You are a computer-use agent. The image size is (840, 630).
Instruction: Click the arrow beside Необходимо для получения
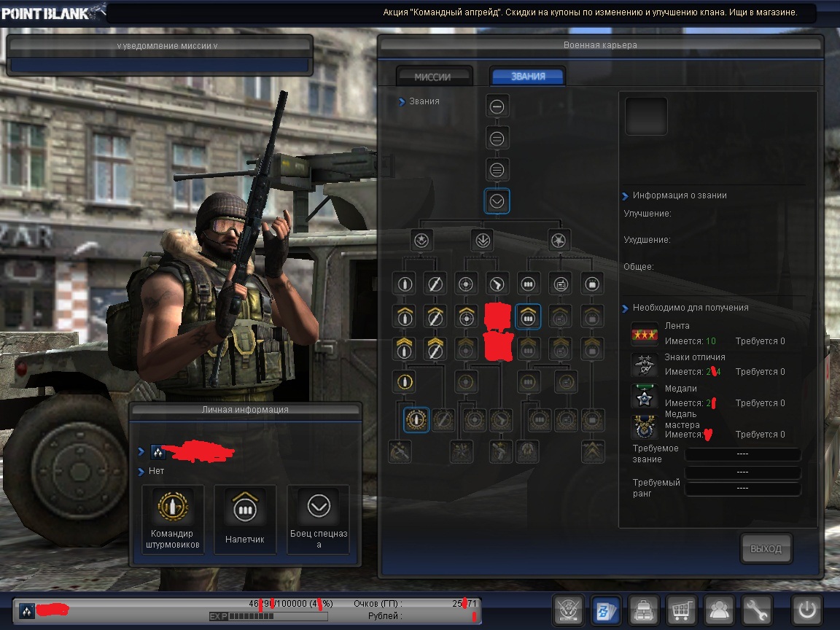[626, 308]
